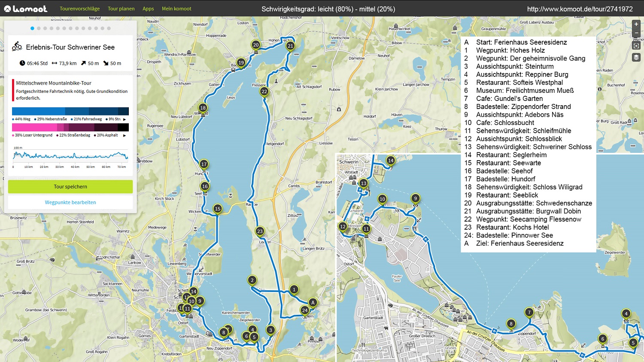
Task: Select waypoint marker 20 Schwedenschanze on map
Action: pyautogui.click(x=256, y=45)
